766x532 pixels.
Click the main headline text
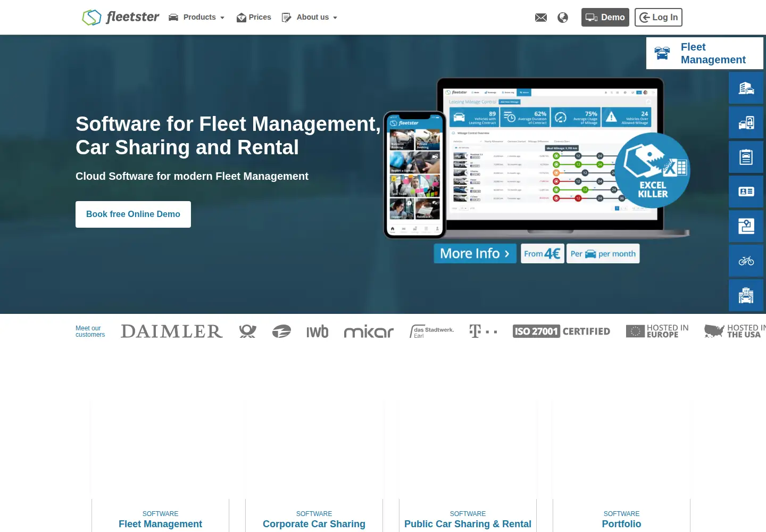pyautogui.click(x=228, y=136)
